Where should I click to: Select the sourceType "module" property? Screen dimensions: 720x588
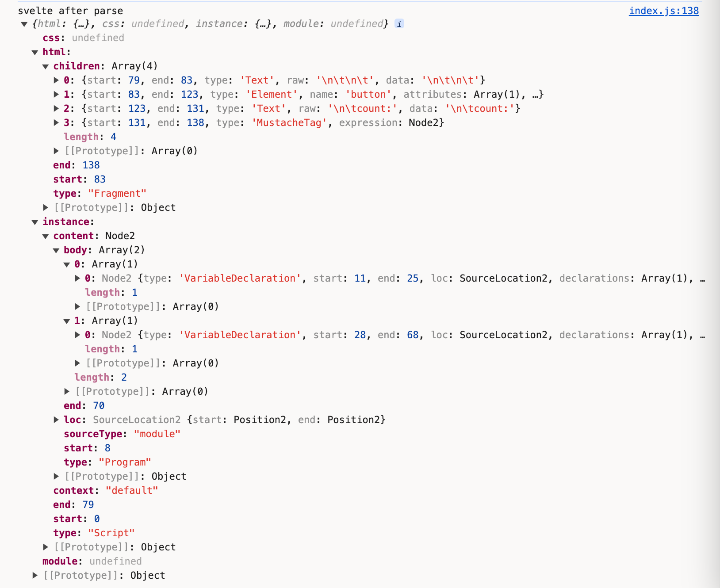122,434
